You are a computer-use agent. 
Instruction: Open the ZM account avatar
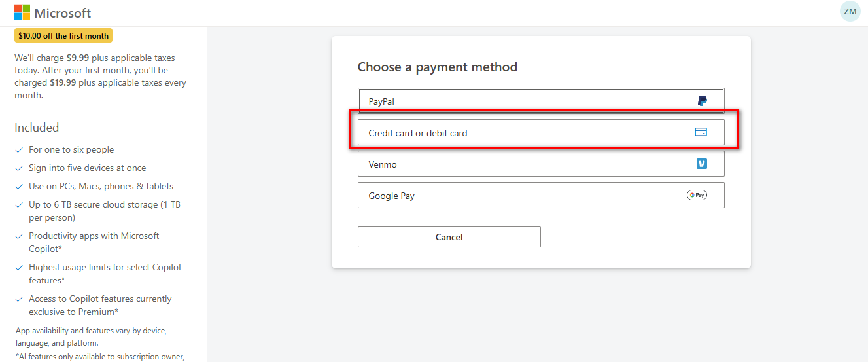(850, 12)
